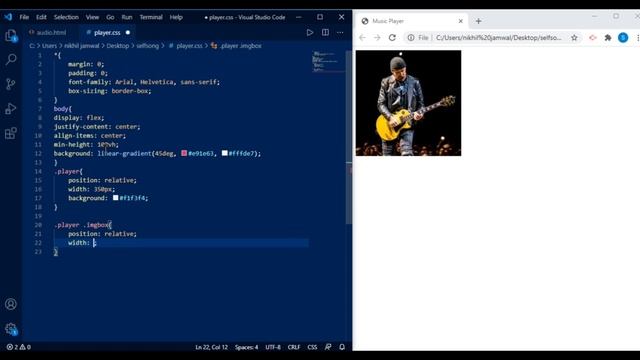The image size is (640, 360).
Task: Click the .player{ selector on line 14
Action: 68,171
